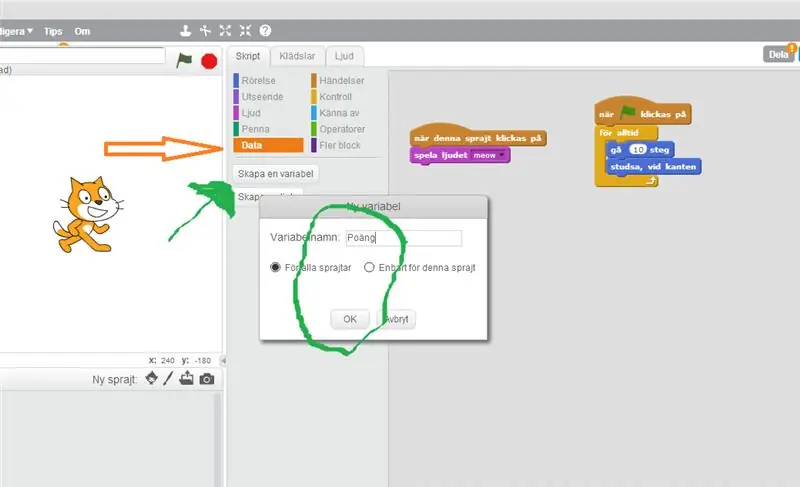Switch to the Ljud tab

tap(344, 56)
